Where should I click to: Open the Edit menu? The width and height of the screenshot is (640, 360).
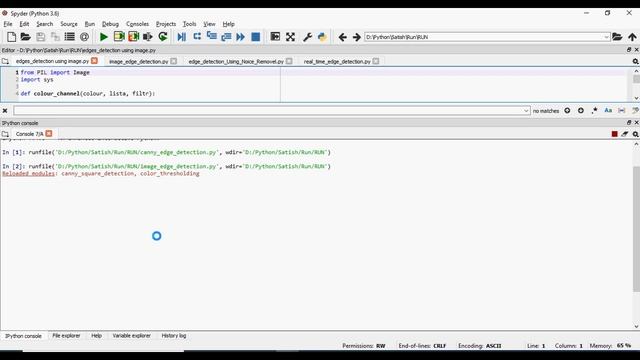click(x=24, y=24)
